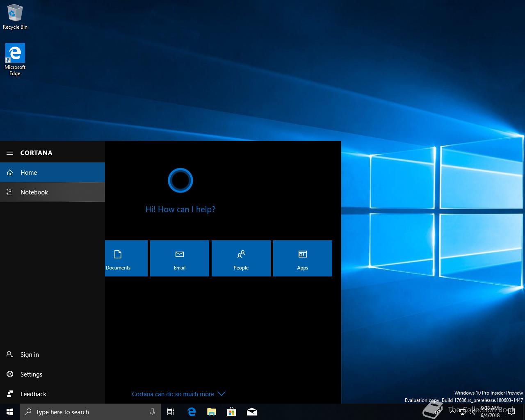
Task: Open the Mail app from the taskbar
Action: coord(252,412)
